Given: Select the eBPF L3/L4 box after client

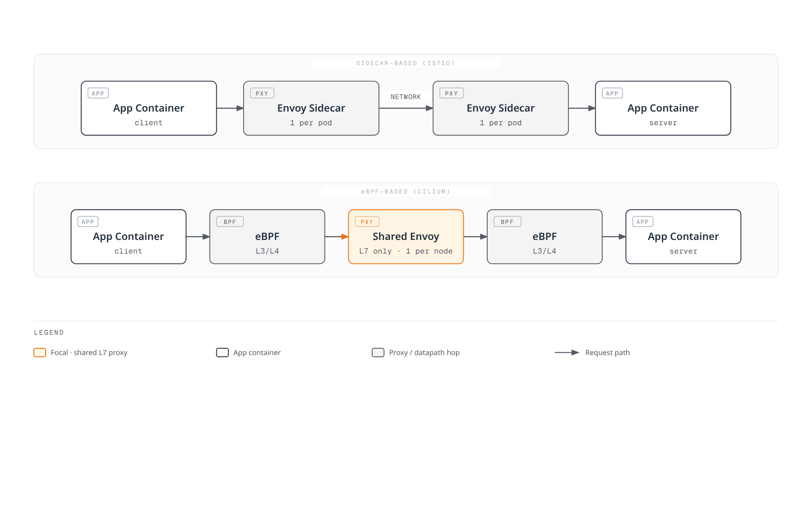Looking at the screenshot, I should (x=267, y=236).
